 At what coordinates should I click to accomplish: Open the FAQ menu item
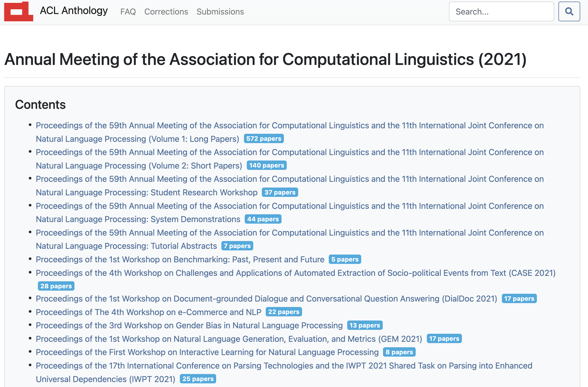point(128,12)
